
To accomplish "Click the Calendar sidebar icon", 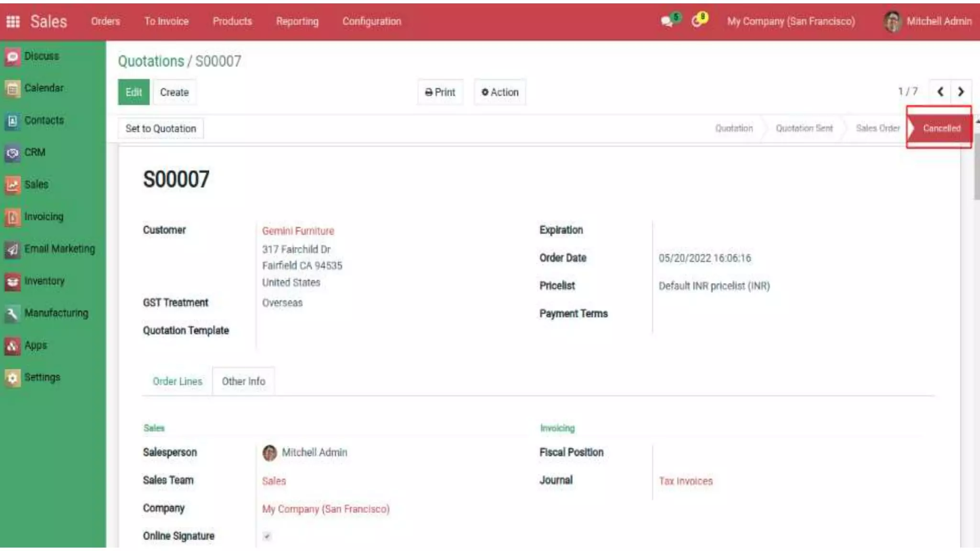I will coord(12,88).
